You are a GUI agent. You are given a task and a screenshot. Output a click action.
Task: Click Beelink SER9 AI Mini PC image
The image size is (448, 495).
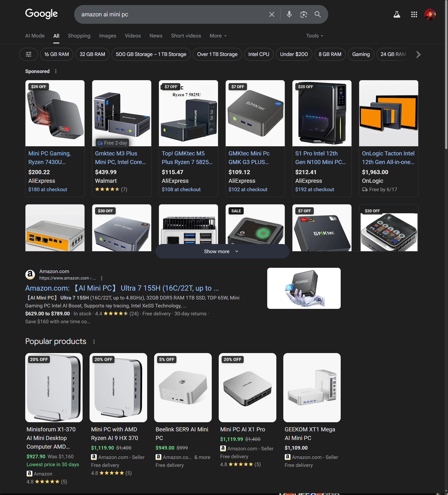click(183, 387)
